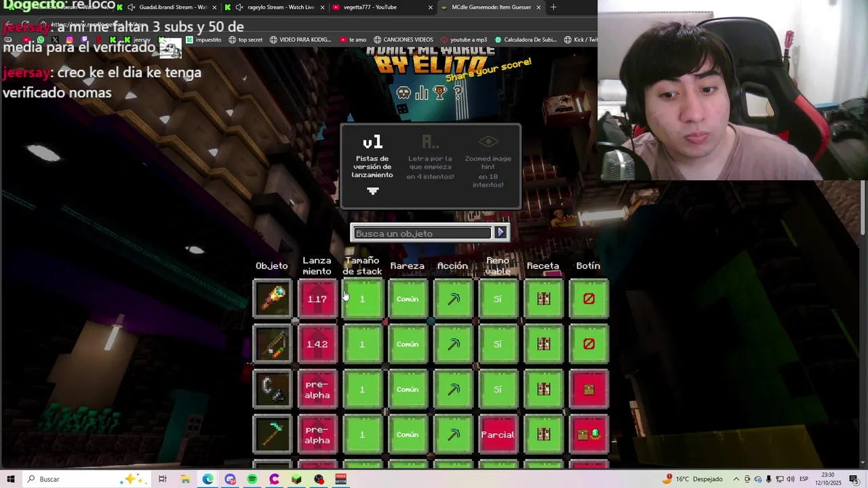Focus the Busca un objeto search field
Image resolution: width=868 pixels, height=488 pixels.
(x=422, y=233)
